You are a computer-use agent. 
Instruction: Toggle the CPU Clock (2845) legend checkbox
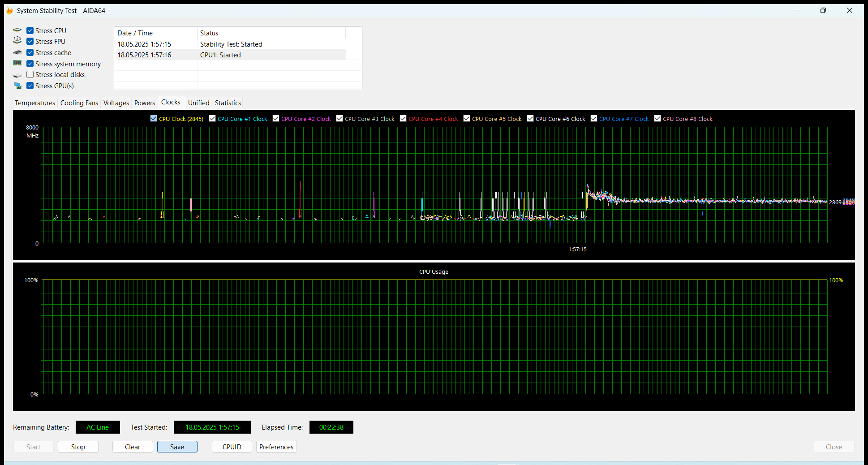tap(154, 118)
